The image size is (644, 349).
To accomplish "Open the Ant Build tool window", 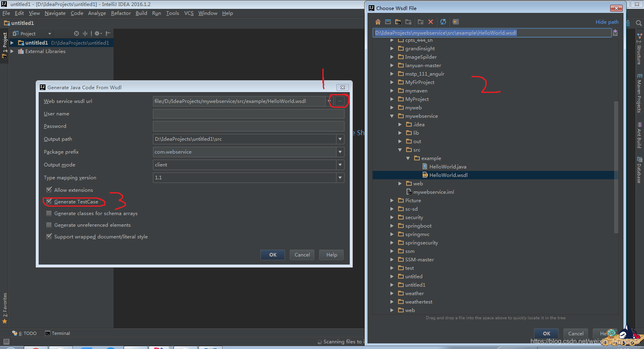I will (639, 135).
